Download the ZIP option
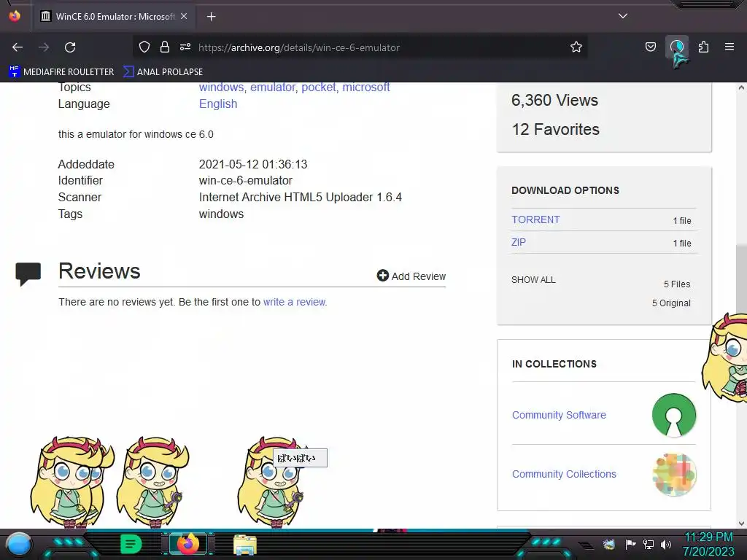Image resolution: width=747 pixels, height=560 pixels. [x=519, y=242]
